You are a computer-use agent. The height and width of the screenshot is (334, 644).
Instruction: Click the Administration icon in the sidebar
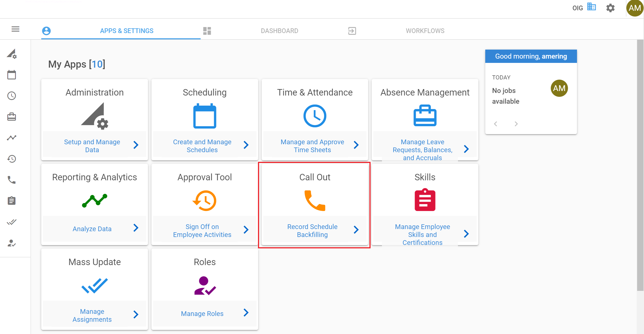point(12,54)
